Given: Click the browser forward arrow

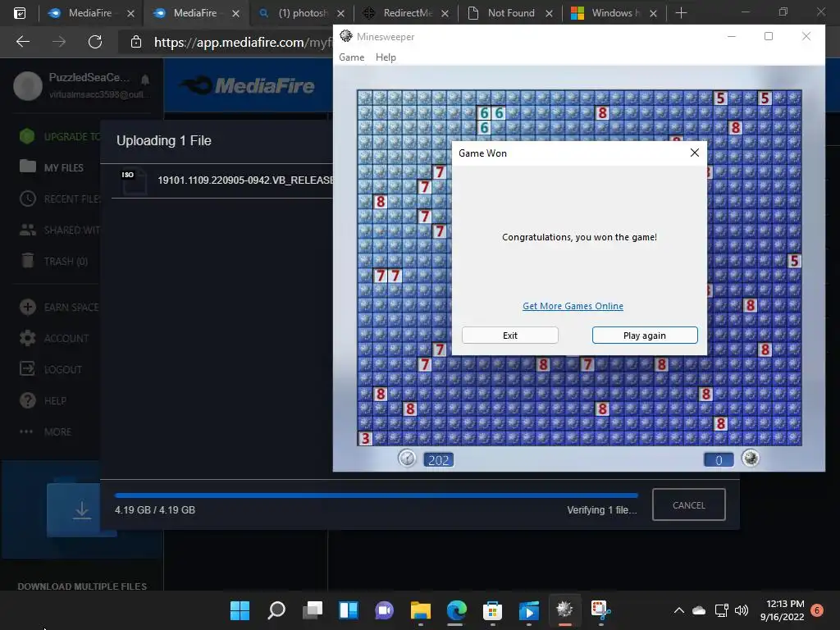Looking at the screenshot, I should click(x=59, y=41).
